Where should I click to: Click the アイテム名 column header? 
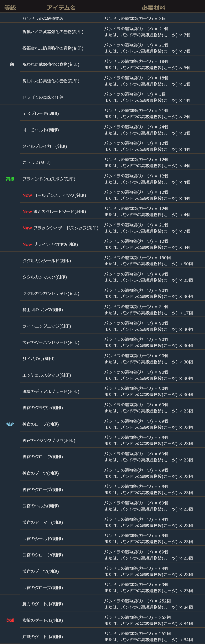(61, 8)
